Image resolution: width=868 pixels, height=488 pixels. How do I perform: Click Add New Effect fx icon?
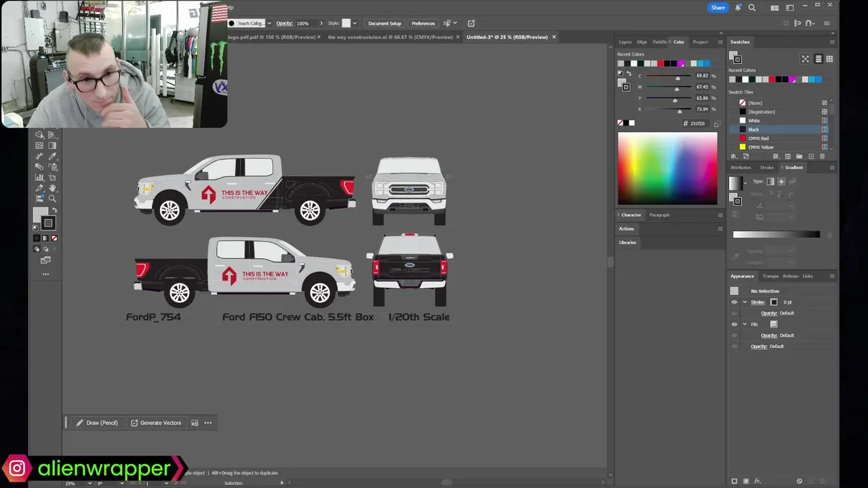(x=757, y=481)
